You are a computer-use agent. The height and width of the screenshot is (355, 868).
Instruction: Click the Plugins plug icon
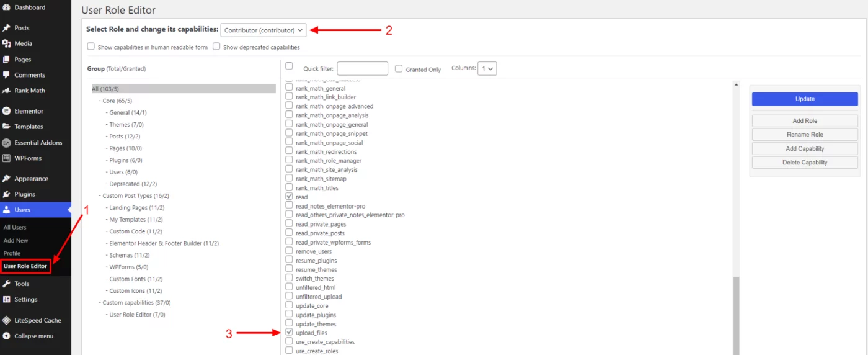(6, 194)
